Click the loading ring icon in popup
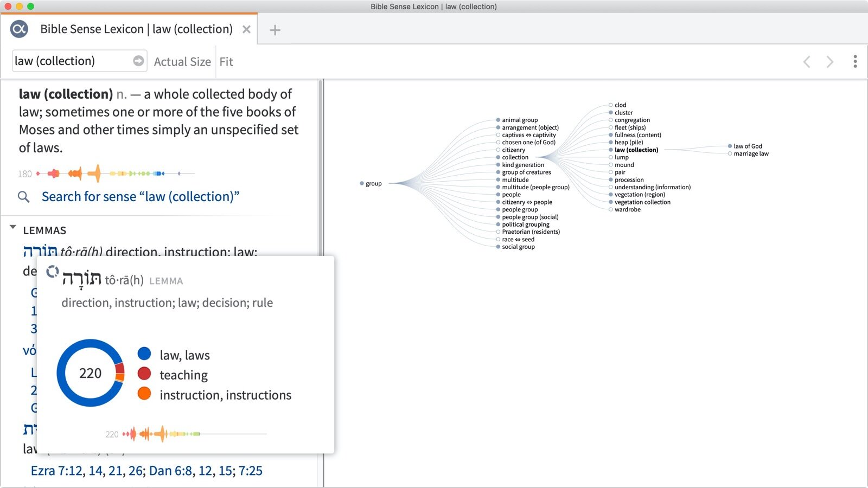The image size is (868, 488). pyautogui.click(x=53, y=272)
